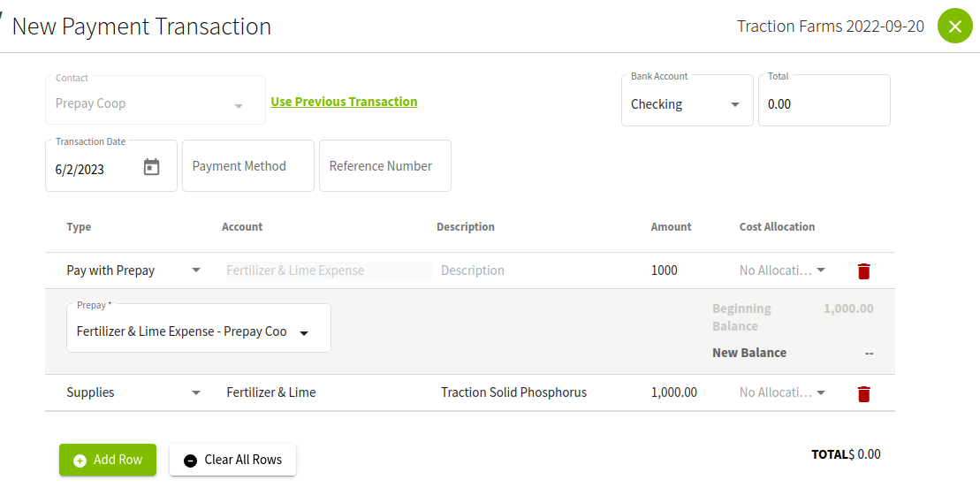The width and height of the screenshot is (980, 495).
Task: Click into the Payment Method field
Action: [248, 165]
